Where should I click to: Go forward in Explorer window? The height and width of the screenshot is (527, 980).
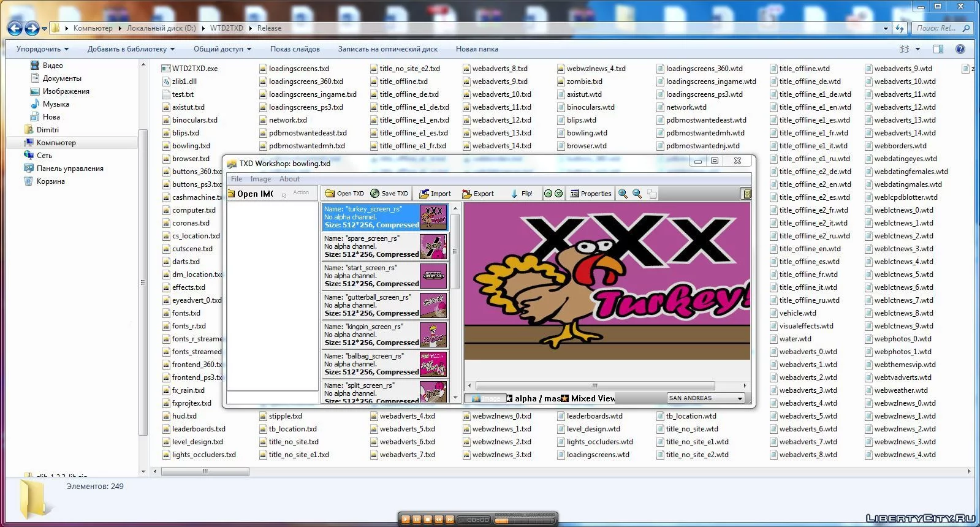coord(32,28)
